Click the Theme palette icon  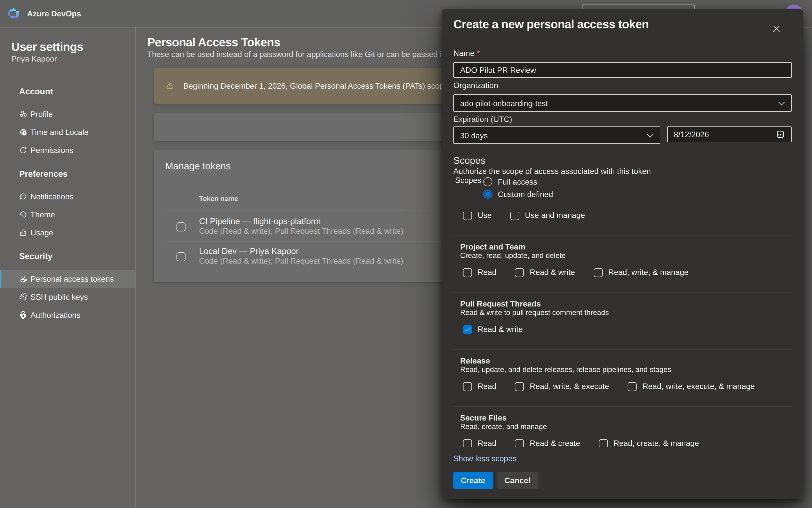coord(23,215)
